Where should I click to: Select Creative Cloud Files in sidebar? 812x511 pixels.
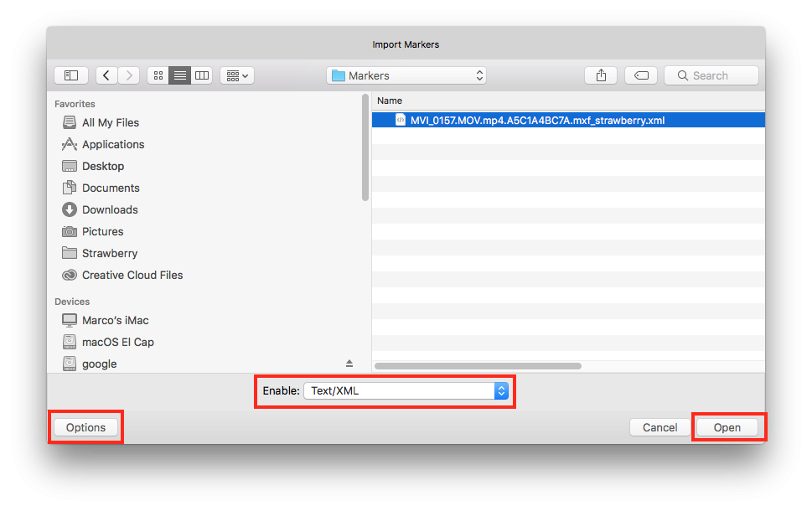132,275
